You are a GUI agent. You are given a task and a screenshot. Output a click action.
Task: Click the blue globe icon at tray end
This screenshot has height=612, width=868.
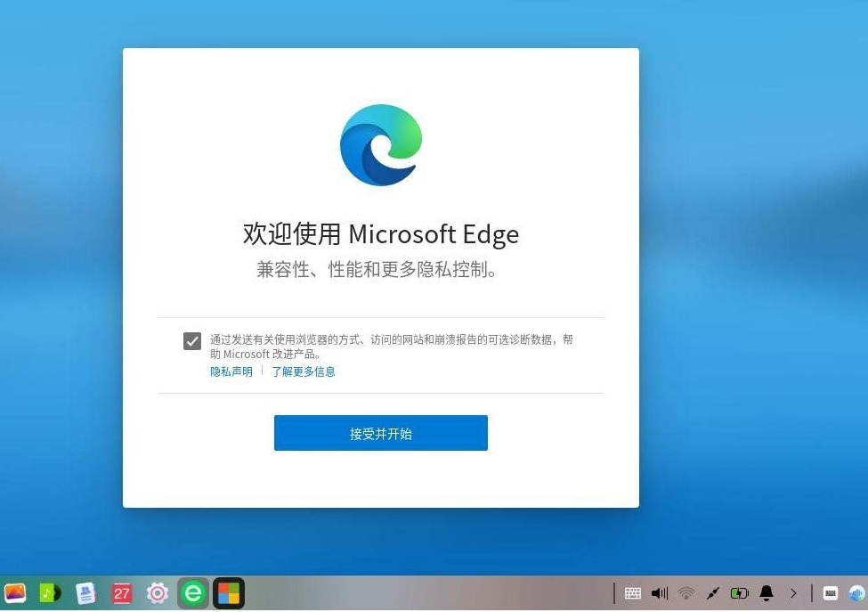tap(856, 593)
